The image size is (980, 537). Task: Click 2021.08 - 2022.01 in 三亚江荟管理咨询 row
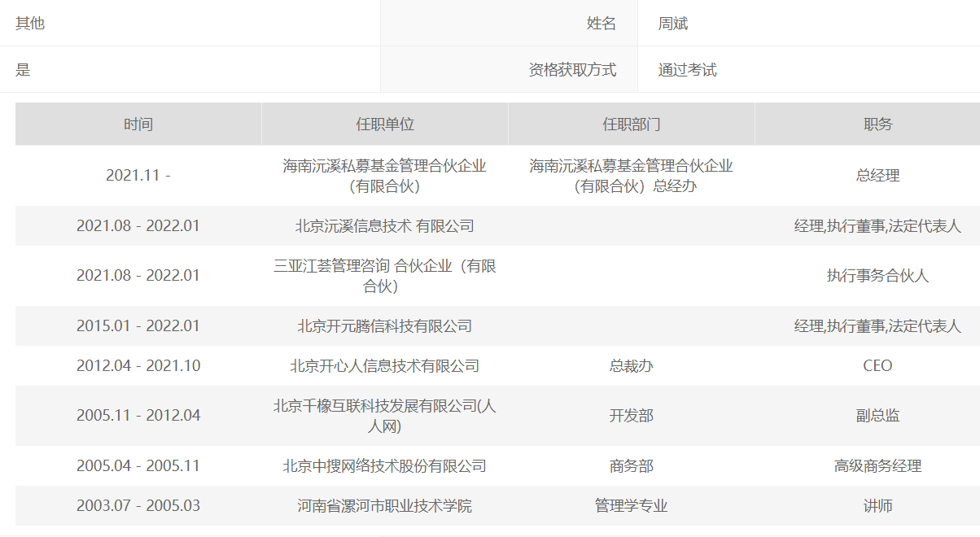pyautogui.click(x=138, y=276)
